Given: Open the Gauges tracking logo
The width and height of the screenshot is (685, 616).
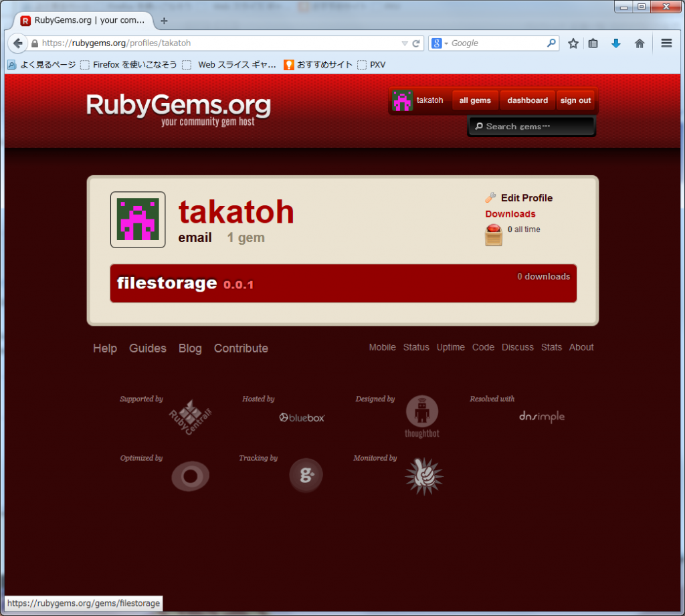Looking at the screenshot, I should (306, 476).
